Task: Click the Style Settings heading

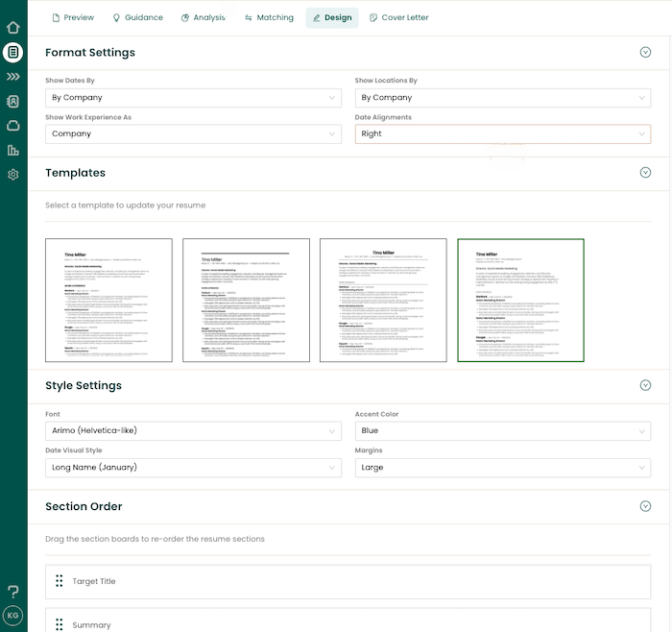Action: pyautogui.click(x=84, y=385)
